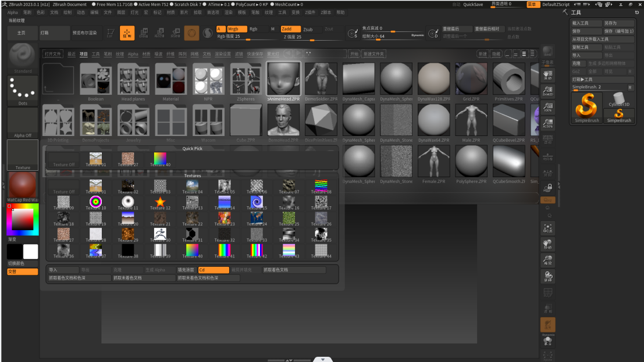Select the Cylinder3D tool icon

coord(618,100)
